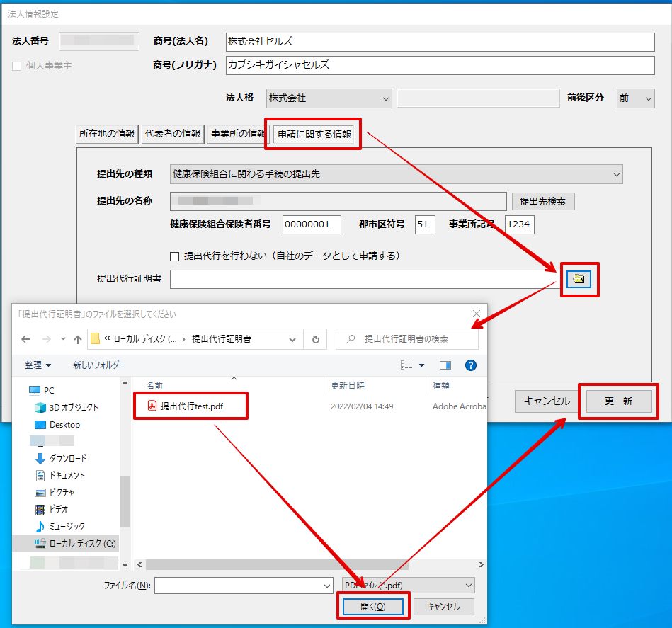The width and height of the screenshot is (672, 628).
Task: Click the 更新 button
Action: pyautogui.click(x=618, y=401)
